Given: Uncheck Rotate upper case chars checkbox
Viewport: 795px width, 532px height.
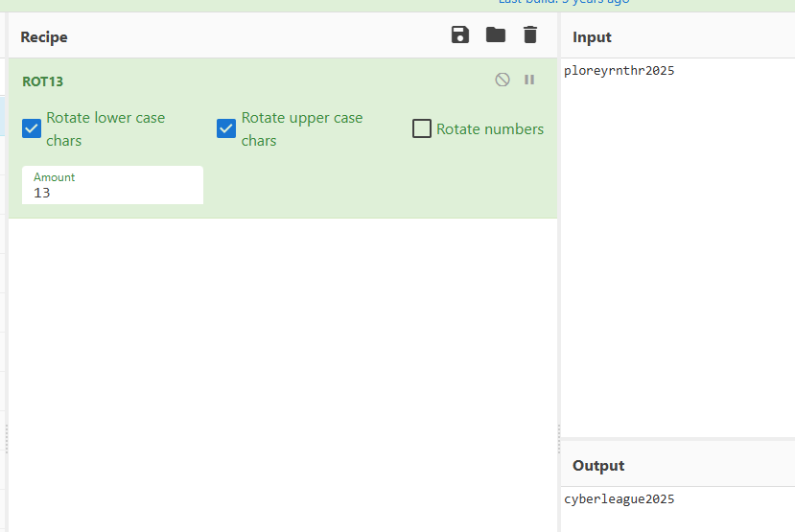Looking at the screenshot, I should pos(226,128).
